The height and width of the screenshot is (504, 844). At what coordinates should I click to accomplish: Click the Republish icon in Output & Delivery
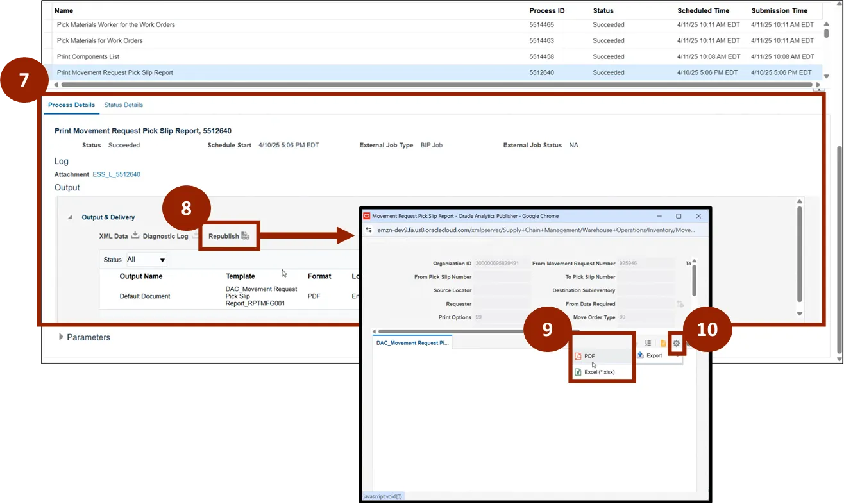point(245,236)
